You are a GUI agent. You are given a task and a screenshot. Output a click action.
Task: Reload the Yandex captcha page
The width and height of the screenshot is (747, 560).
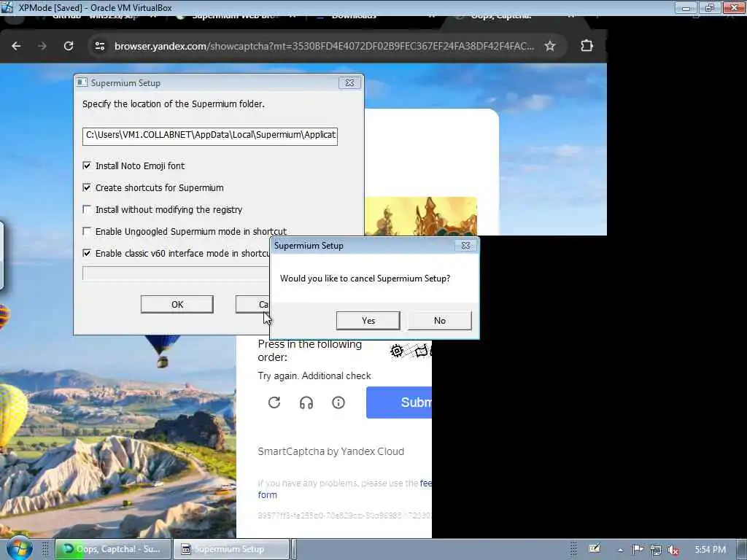click(x=69, y=46)
